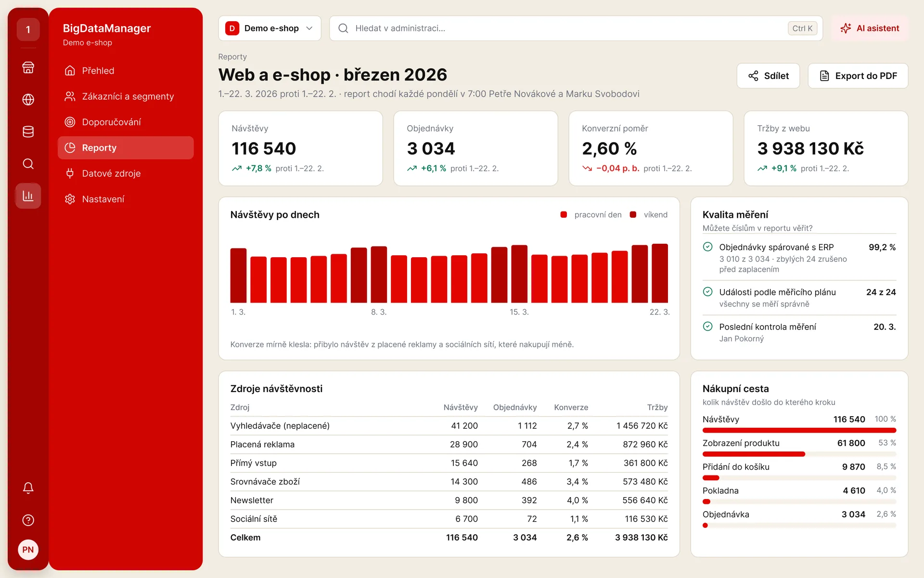
Task: Open the Tržby z webu KPI card
Action: pos(826,148)
